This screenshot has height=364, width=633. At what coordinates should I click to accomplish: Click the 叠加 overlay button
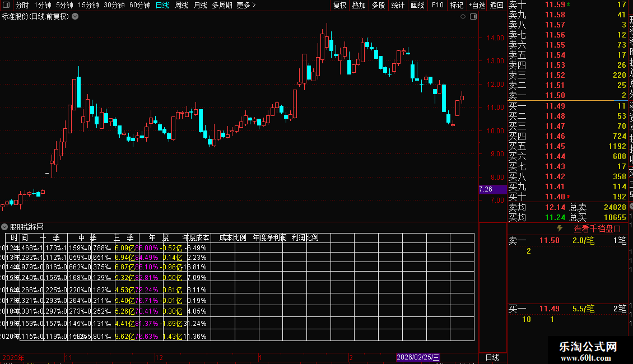pos(359,5)
